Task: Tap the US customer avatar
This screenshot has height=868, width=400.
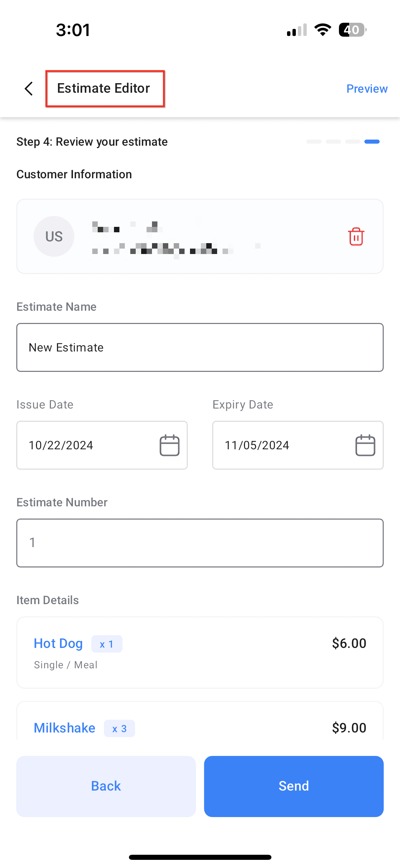Action: coord(54,236)
